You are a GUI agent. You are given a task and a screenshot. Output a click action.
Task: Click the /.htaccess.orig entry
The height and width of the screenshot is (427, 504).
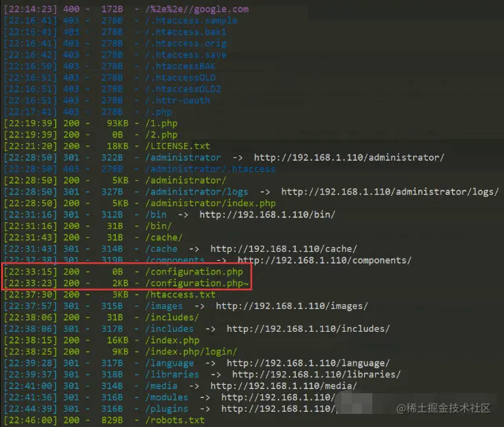tap(185, 43)
